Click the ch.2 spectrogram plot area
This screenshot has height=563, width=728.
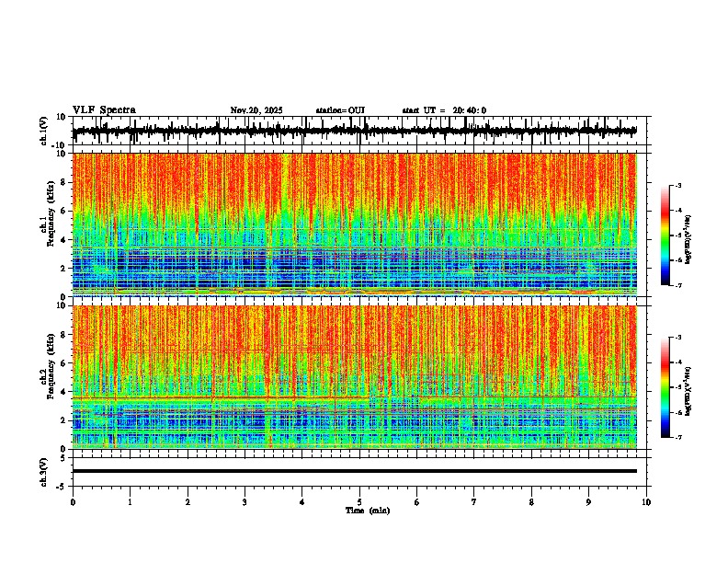[355, 377]
